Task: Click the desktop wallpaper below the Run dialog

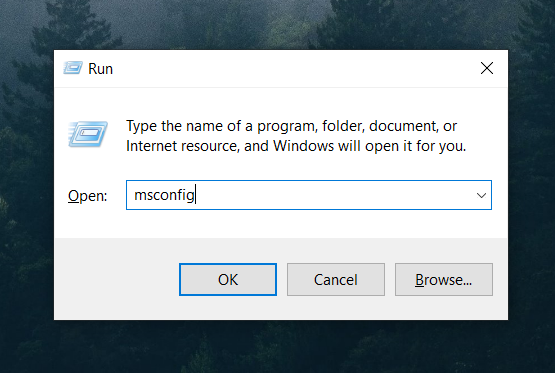Action: (x=278, y=347)
